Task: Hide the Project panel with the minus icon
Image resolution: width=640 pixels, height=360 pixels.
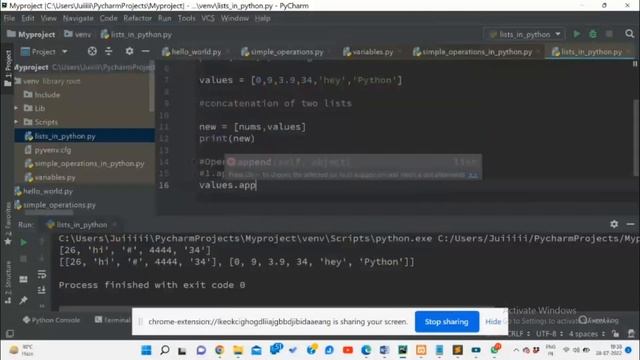Action: [x=145, y=51]
